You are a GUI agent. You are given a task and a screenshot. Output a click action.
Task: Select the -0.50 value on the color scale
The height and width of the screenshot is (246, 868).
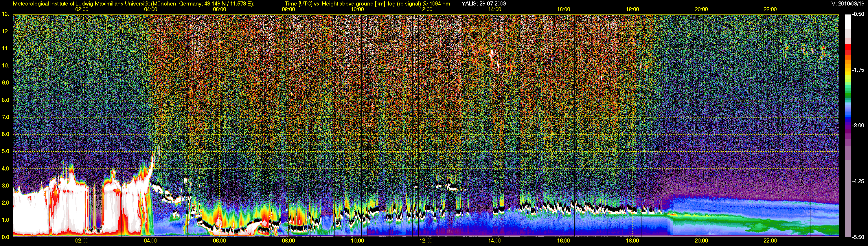pos(858,14)
